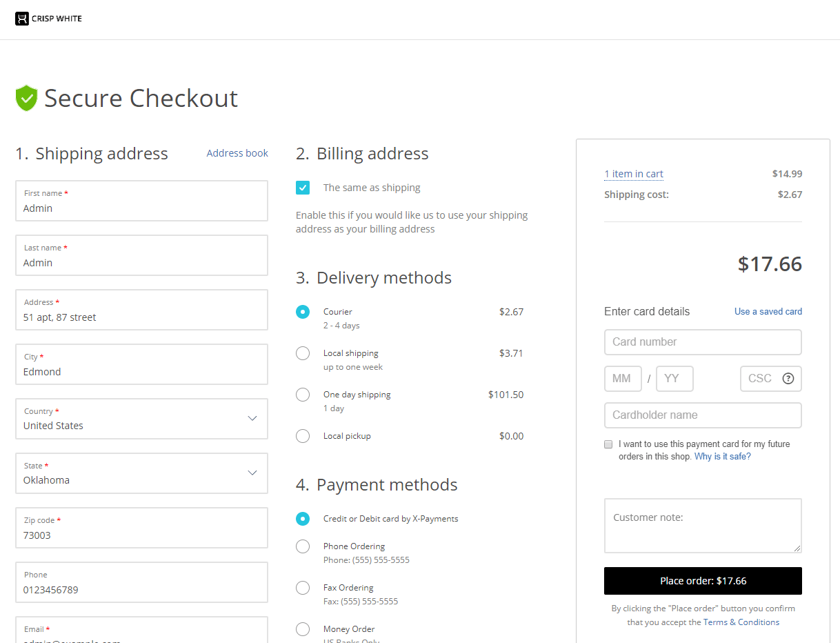This screenshot has height=643, width=840.
Task: Click the green secure checkout shield icon
Action: tap(26, 98)
